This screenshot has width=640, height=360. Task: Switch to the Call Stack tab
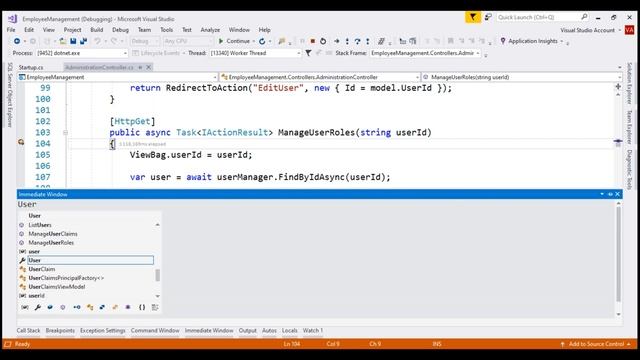(28, 331)
